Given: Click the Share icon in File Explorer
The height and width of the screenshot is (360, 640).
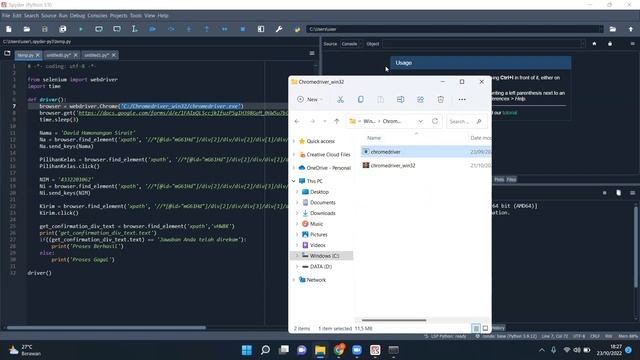Looking at the screenshot, I should 420,99.
